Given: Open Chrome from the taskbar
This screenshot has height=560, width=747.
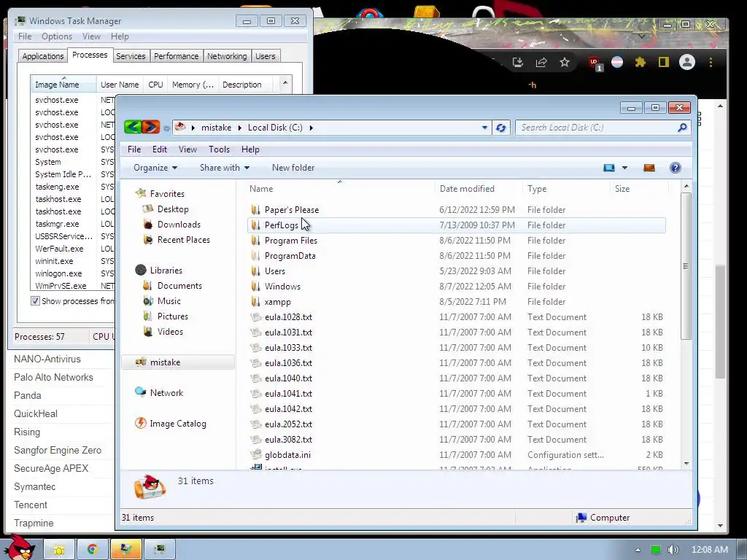Looking at the screenshot, I should click(93, 550).
